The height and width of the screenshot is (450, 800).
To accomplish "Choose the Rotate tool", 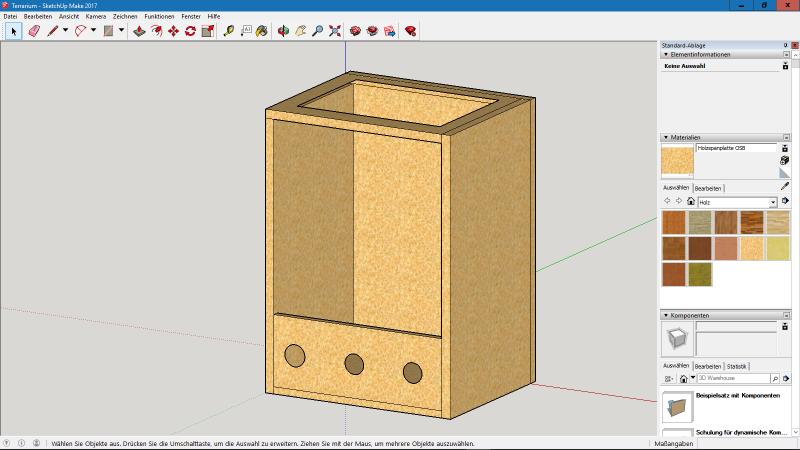I will 190,31.
